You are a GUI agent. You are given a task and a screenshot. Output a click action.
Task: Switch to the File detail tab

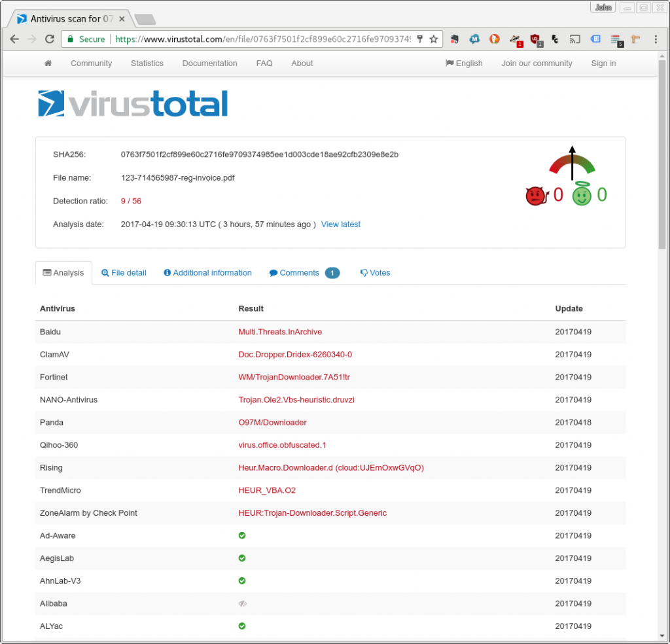[124, 273]
